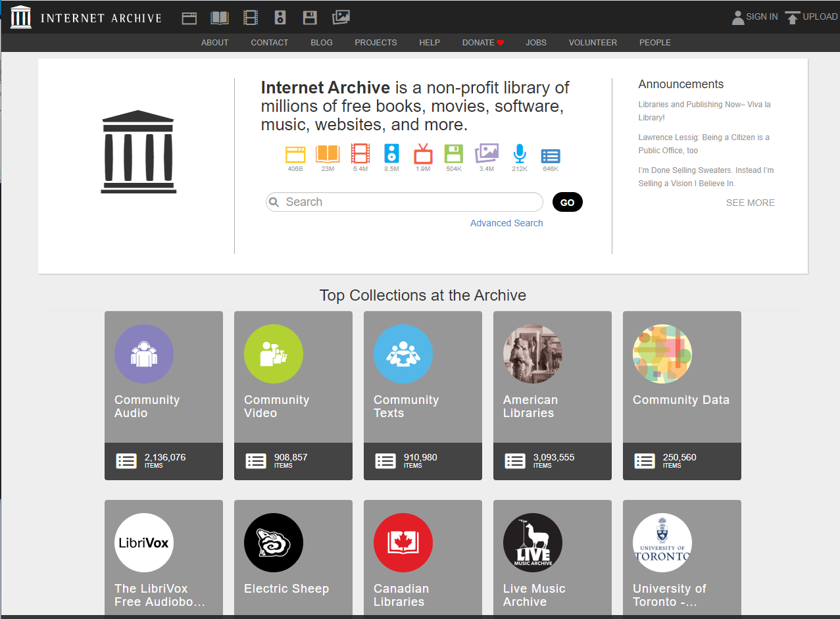Click the INTERNET ARCHIVE wordmark in top bar
840x619 pixels.
[x=101, y=18]
